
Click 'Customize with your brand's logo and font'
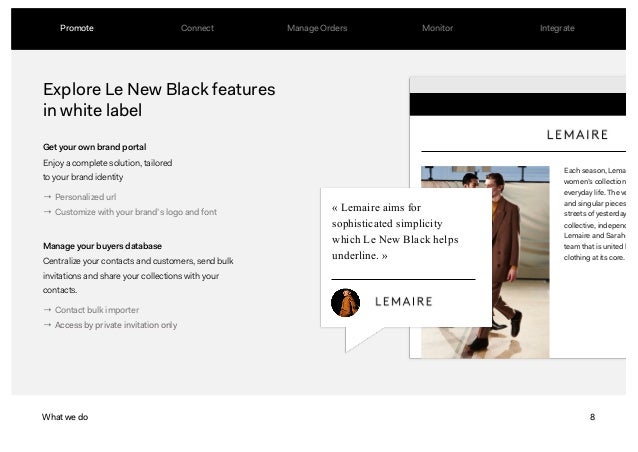coord(136,212)
